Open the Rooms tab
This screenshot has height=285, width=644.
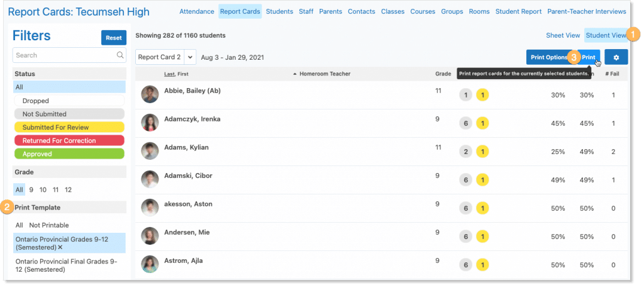tap(479, 11)
